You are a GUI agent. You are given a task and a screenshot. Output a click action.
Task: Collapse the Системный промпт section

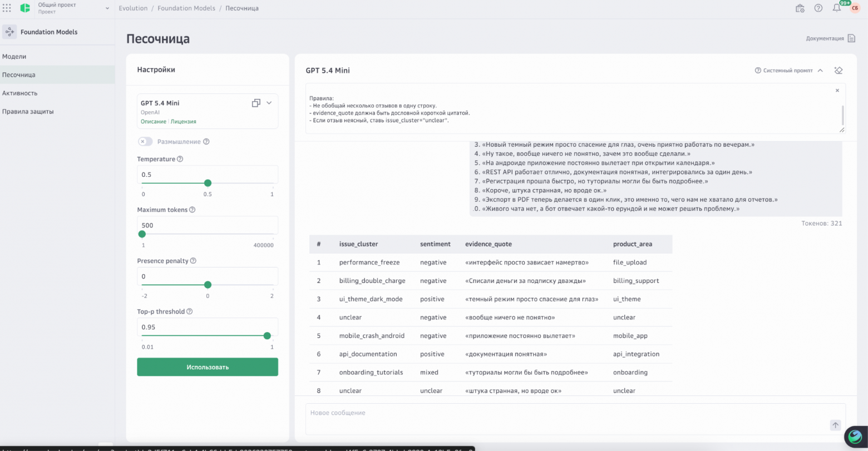tap(820, 71)
